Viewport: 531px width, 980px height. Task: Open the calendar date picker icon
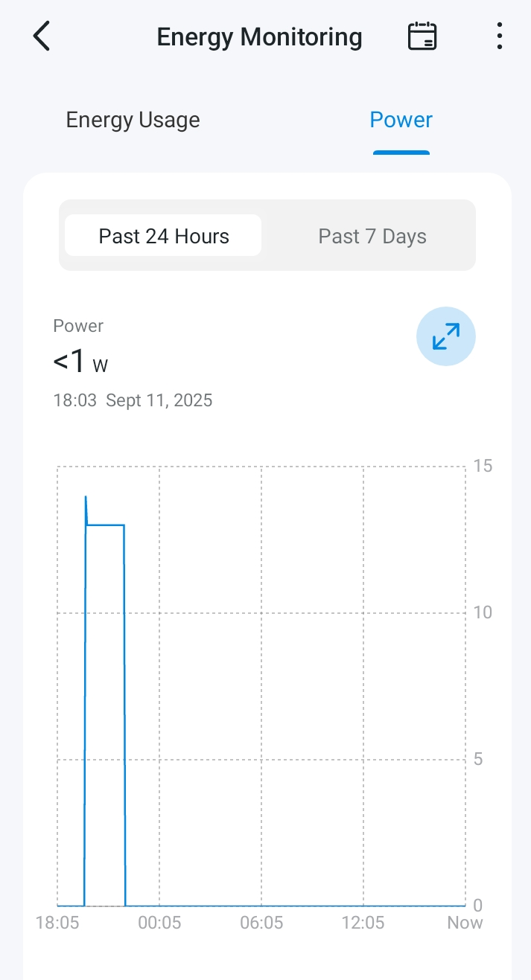[422, 36]
